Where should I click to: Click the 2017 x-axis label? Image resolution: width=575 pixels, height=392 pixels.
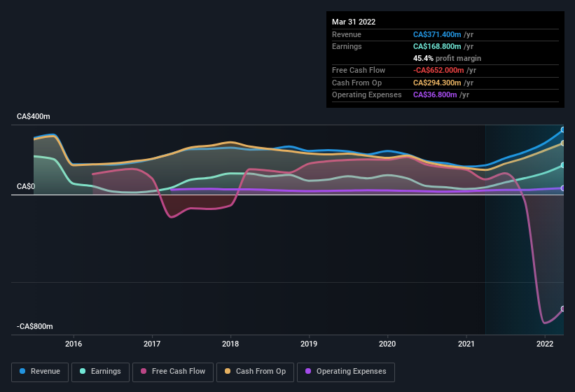point(152,344)
